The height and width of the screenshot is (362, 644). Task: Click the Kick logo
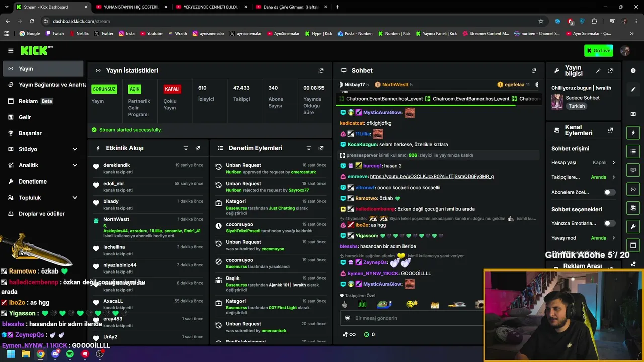[x=36, y=50]
